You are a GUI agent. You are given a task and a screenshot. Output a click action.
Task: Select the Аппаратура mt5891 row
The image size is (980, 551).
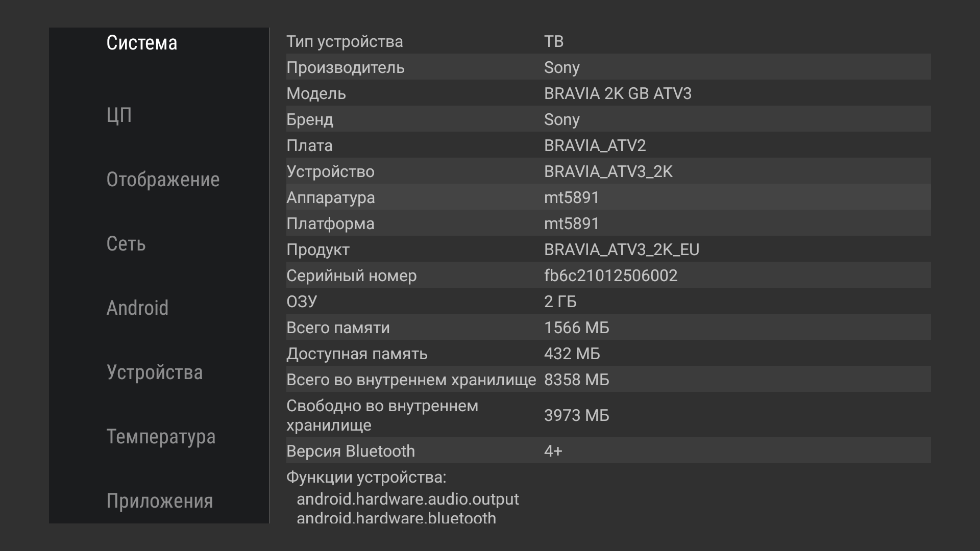(608, 197)
